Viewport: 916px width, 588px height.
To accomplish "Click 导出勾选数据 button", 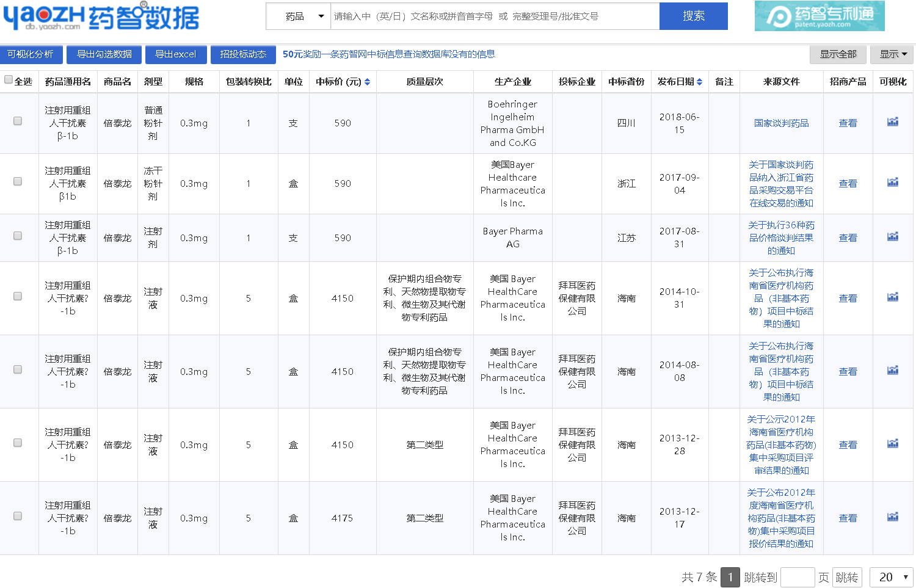I will click(104, 54).
